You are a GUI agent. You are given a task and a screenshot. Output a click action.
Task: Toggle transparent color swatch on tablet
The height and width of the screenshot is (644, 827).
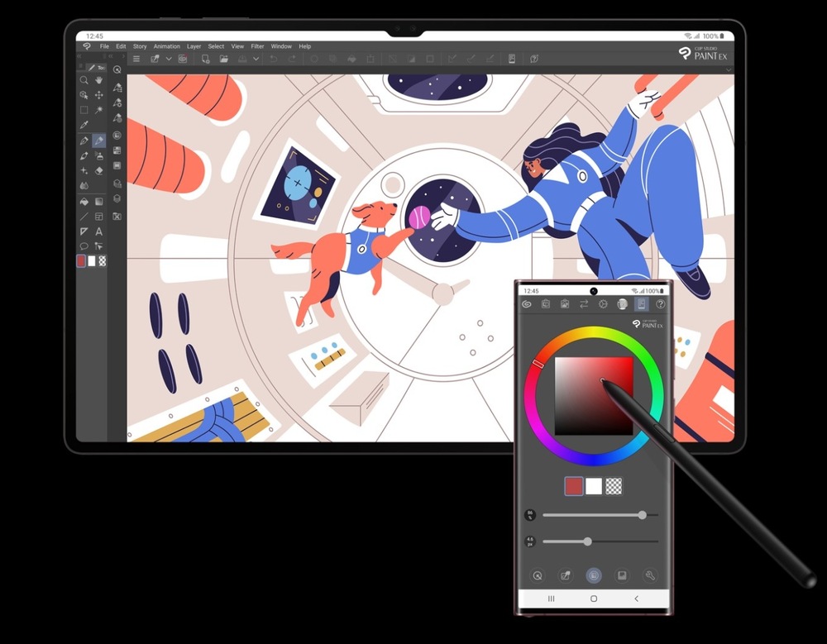coord(103,260)
